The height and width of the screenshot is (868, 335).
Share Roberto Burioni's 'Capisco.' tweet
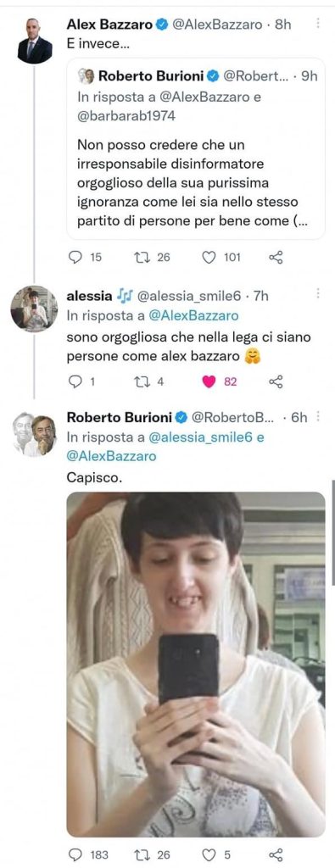tap(275, 854)
